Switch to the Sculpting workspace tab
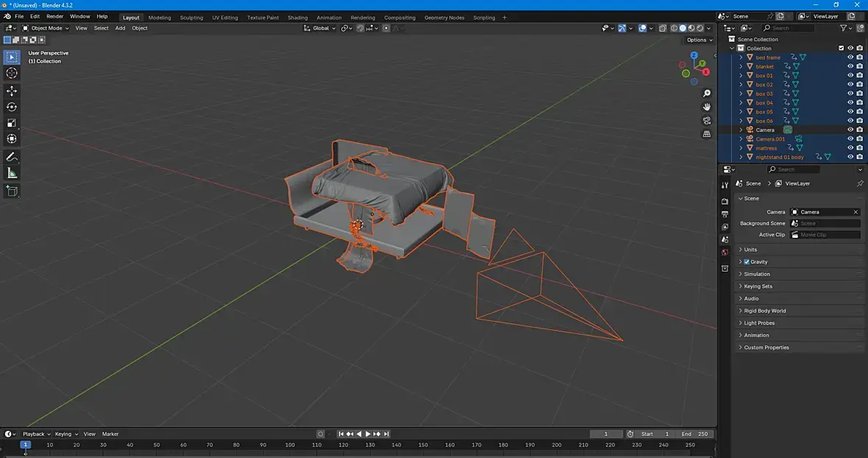This screenshot has height=458, width=868. tap(191, 18)
